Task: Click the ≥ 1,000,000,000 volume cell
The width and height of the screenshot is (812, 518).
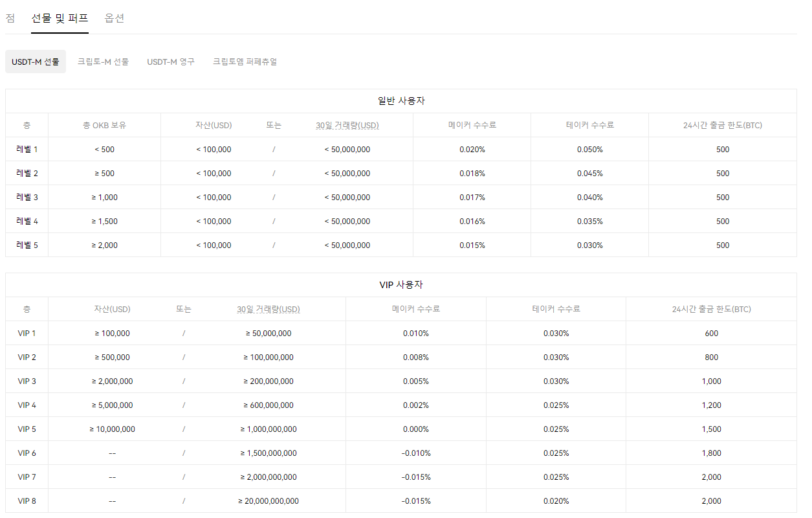Action: tap(269, 429)
